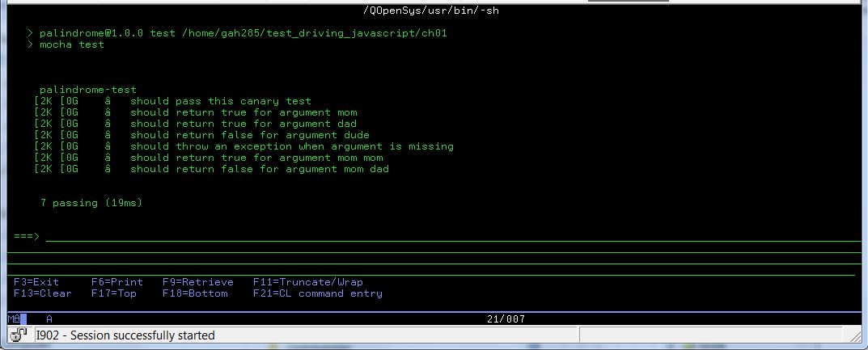The image size is (868, 350).
Task: Click the MA indicator in operator information area
Action: [17, 319]
